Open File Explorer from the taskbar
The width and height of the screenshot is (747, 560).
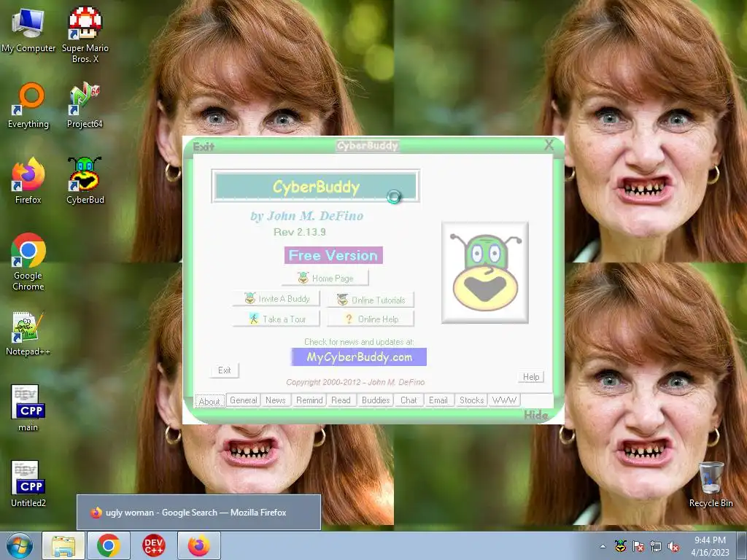[63, 545]
